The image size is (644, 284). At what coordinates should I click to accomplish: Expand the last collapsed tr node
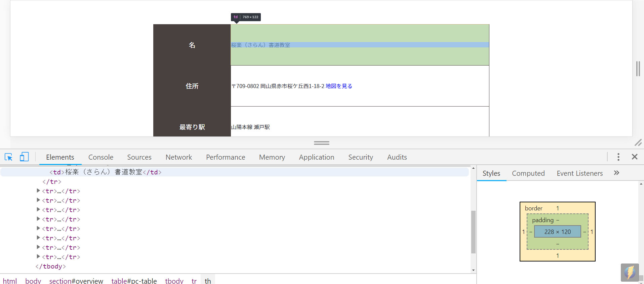point(38,256)
